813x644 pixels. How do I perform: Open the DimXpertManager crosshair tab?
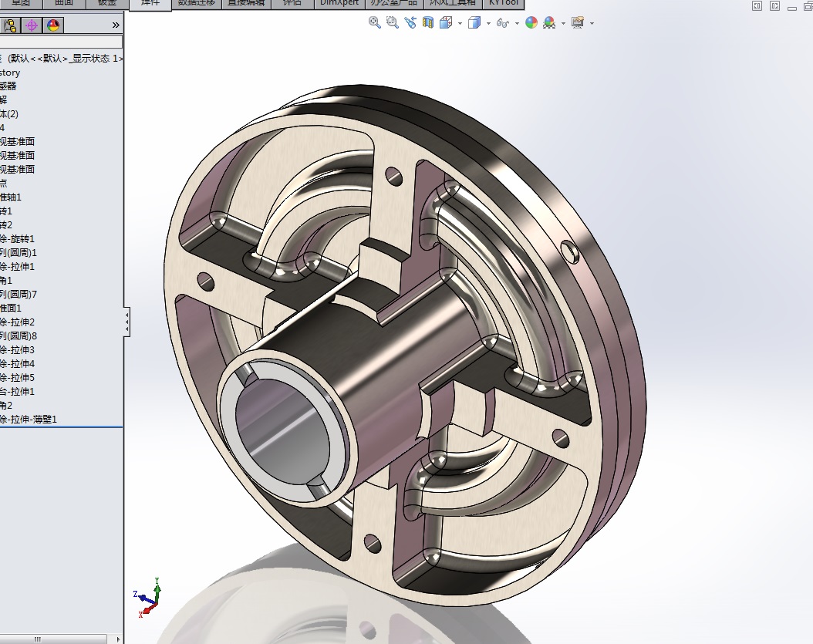[32, 25]
